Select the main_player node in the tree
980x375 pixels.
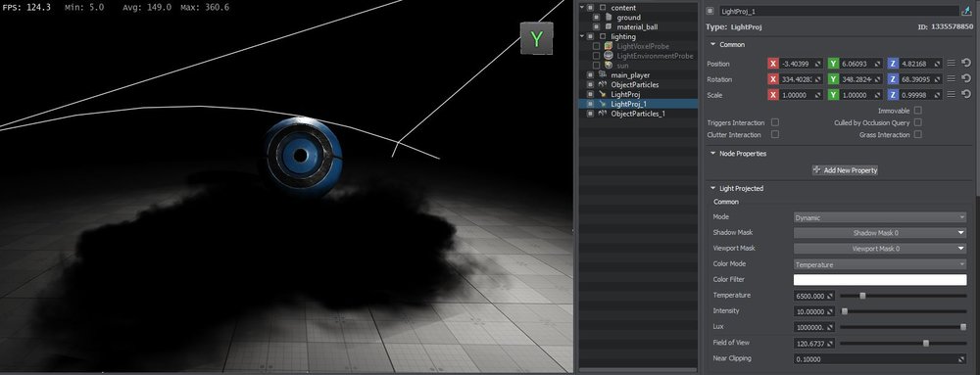click(630, 74)
